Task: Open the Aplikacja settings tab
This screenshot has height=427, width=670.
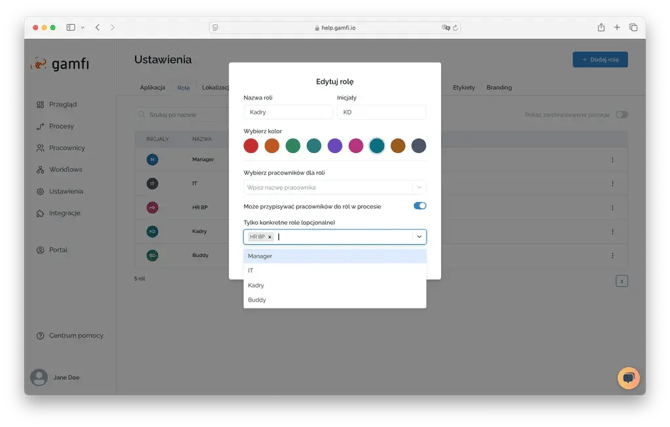Action: 152,88
